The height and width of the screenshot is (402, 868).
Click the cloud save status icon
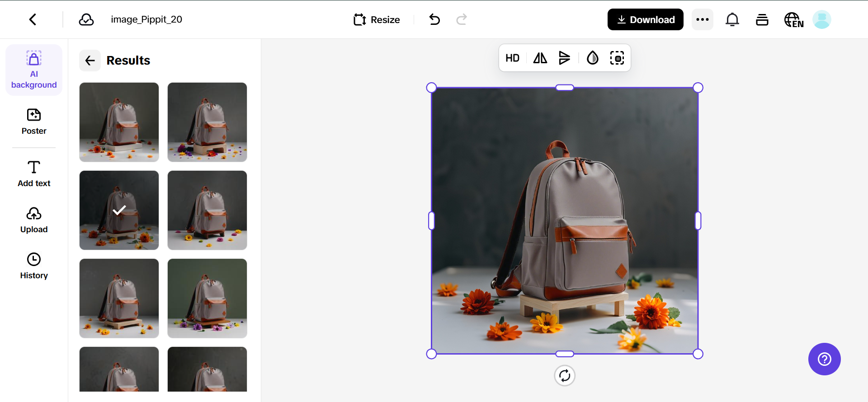pos(86,19)
